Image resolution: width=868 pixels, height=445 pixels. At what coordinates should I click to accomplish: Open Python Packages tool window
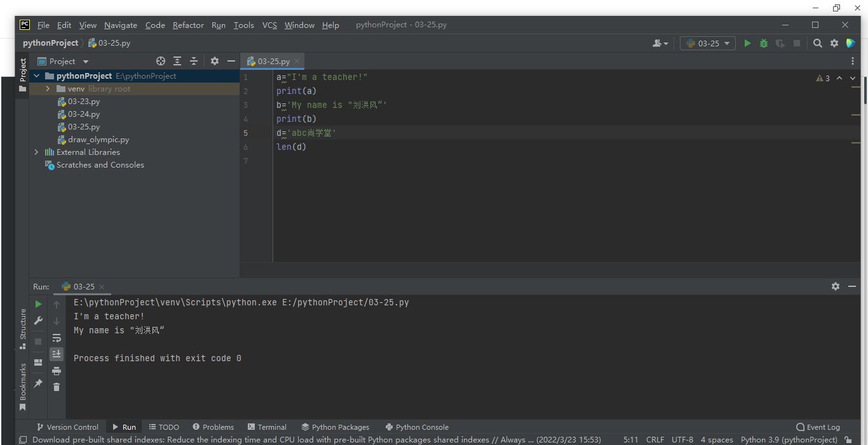click(x=335, y=427)
